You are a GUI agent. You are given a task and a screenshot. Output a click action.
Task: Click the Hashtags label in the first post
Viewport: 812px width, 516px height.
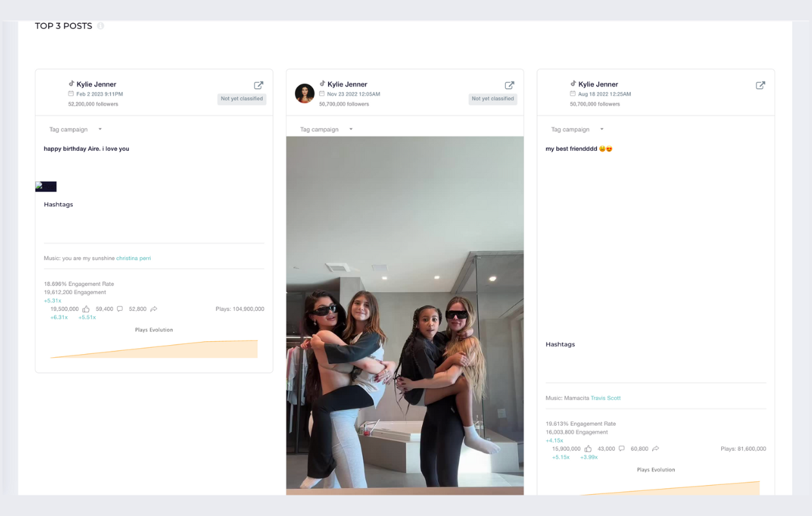click(59, 204)
